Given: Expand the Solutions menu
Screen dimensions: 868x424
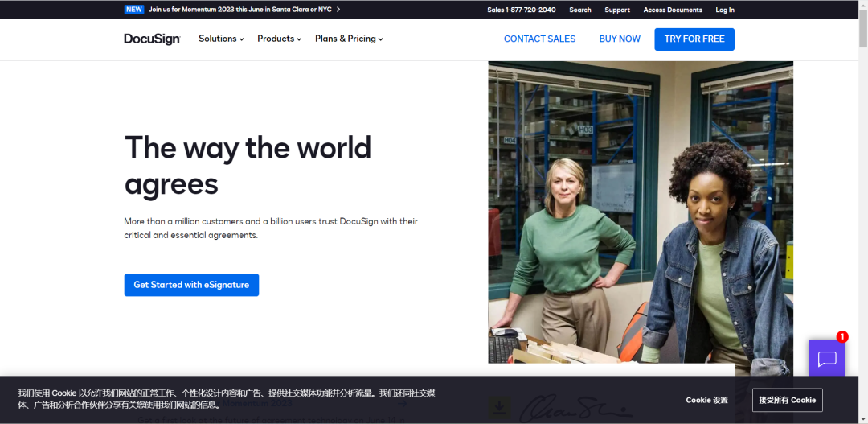Looking at the screenshot, I should pos(221,39).
